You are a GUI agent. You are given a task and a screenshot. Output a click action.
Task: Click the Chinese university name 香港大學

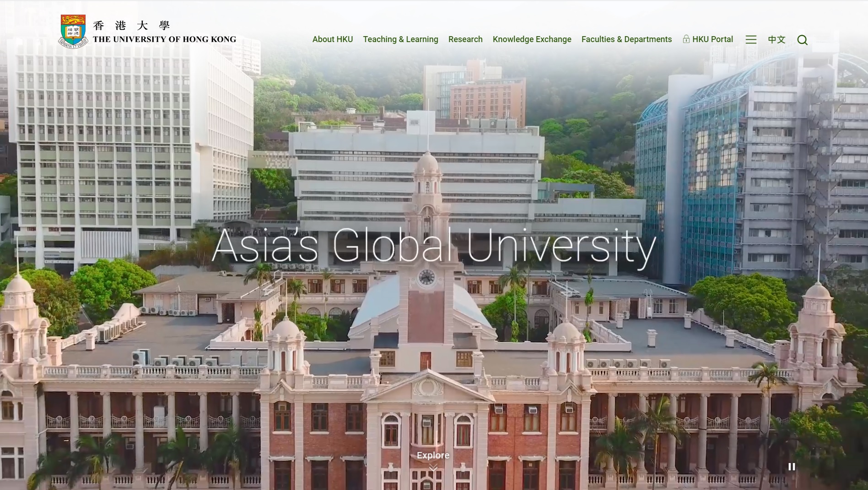pos(131,26)
